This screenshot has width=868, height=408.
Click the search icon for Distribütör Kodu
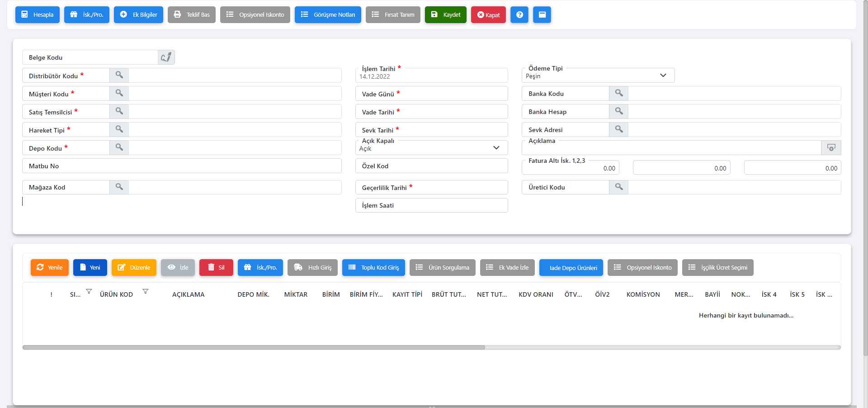tap(119, 75)
